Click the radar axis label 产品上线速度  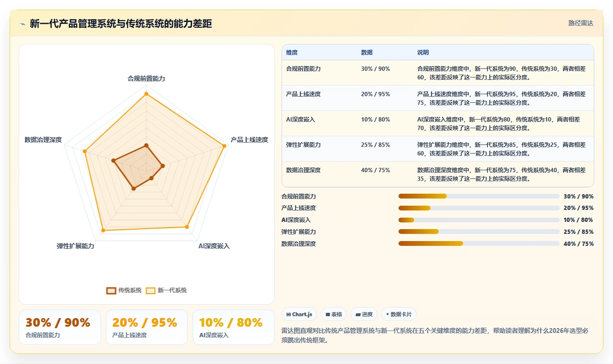coord(249,140)
